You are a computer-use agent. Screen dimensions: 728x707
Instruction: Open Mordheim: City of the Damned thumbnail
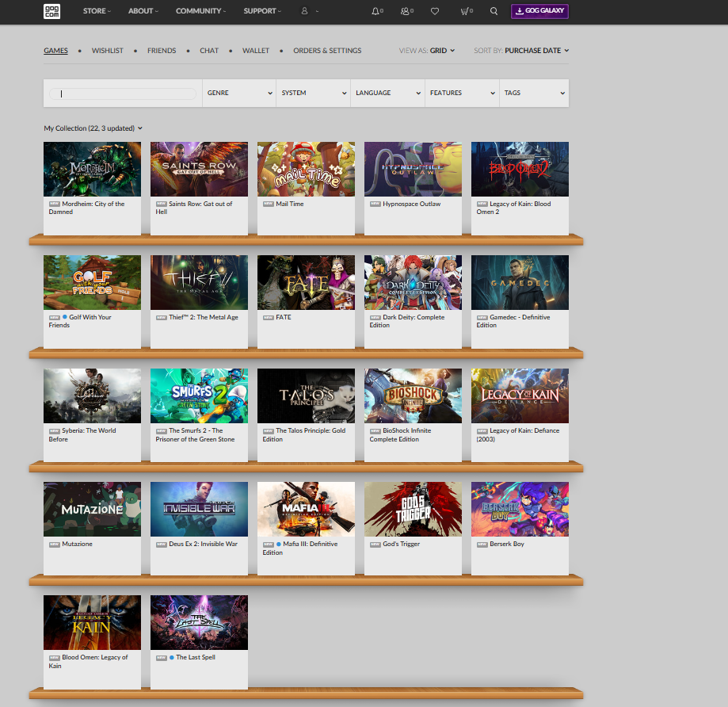[x=92, y=169]
